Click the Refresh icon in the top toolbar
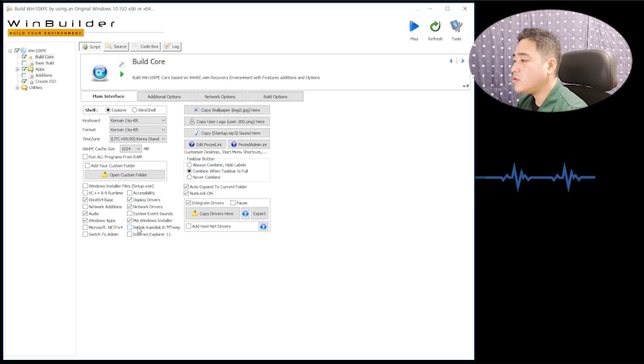The width and height of the screenshot is (644, 364). 435,26
